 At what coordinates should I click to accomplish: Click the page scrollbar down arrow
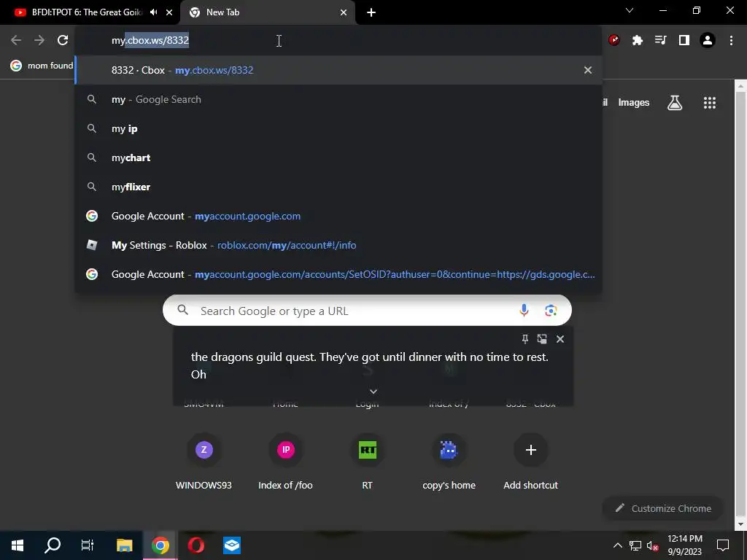(740, 524)
